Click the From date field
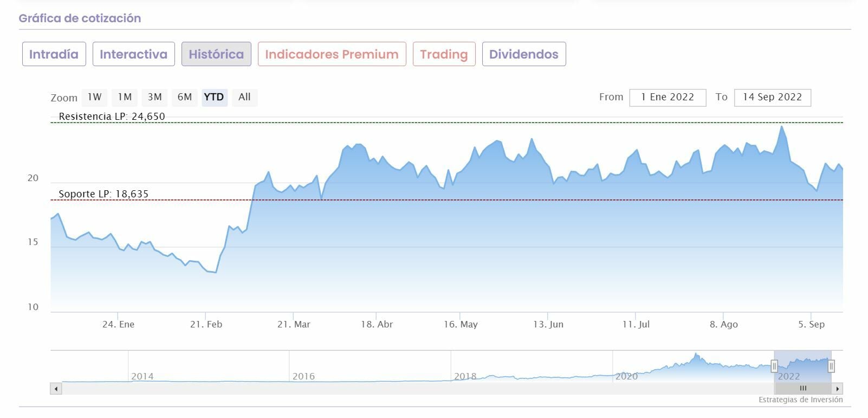Screen dimensions: 868x418 [668, 98]
